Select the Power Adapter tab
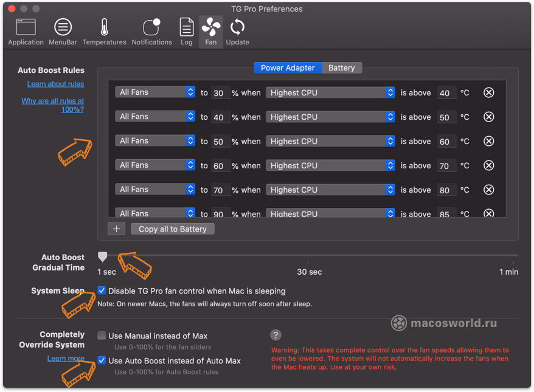The image size is (534, 392). tap(288, 68)
